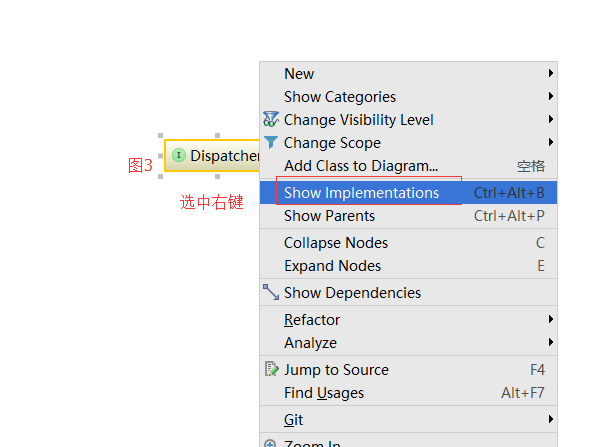Click the Change Scope funnel icon

point(271,142)
